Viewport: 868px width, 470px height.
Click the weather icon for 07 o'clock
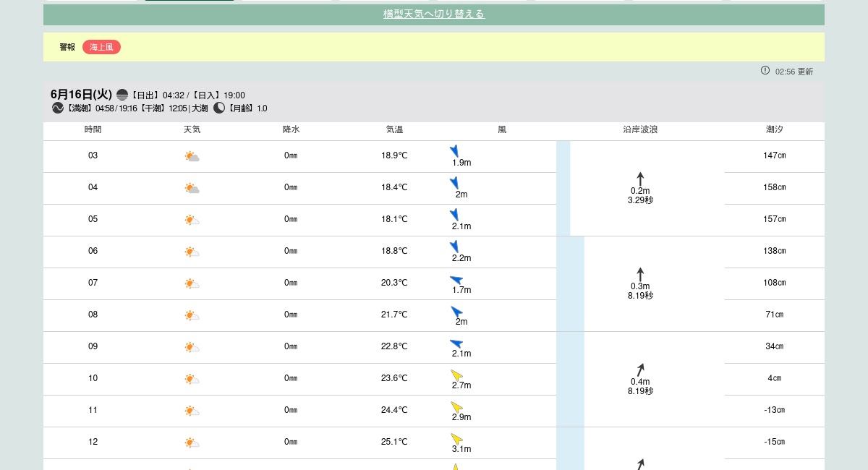pos(192,283)
